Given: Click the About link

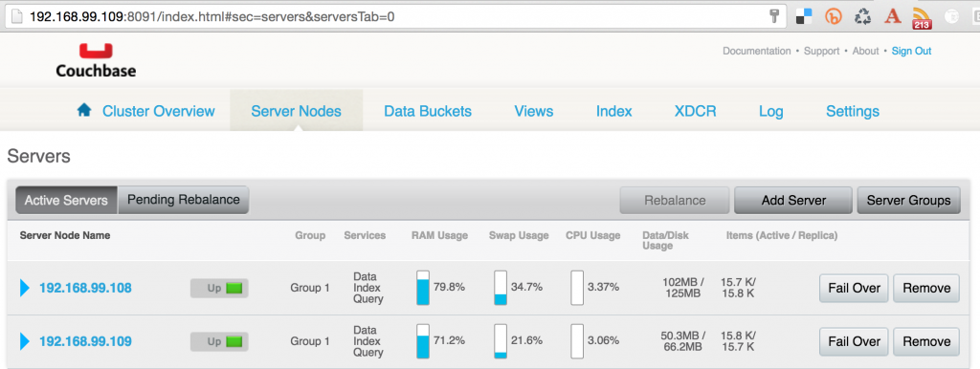Looking at the screenshot, I should coord(865,52).
